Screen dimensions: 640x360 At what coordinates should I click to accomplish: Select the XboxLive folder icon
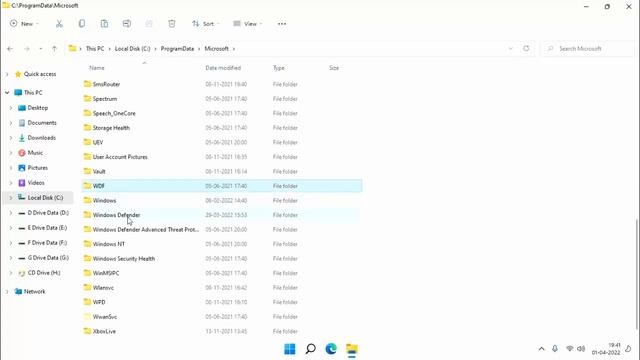87,331
